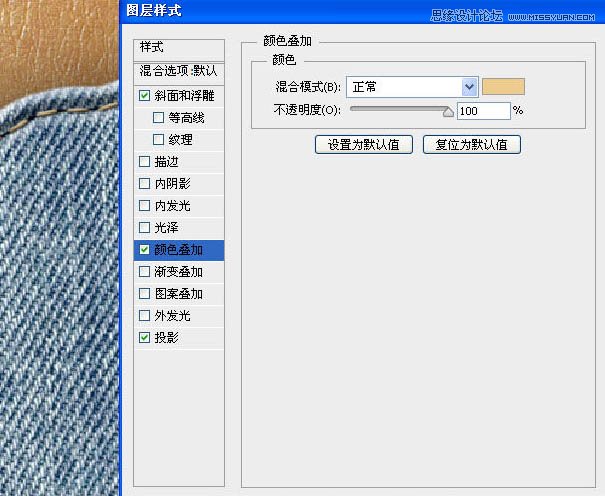Viewport: 605px width, 496px height.
Task: Select the highlighted 颜色叠加 row label
Action: 179,250
